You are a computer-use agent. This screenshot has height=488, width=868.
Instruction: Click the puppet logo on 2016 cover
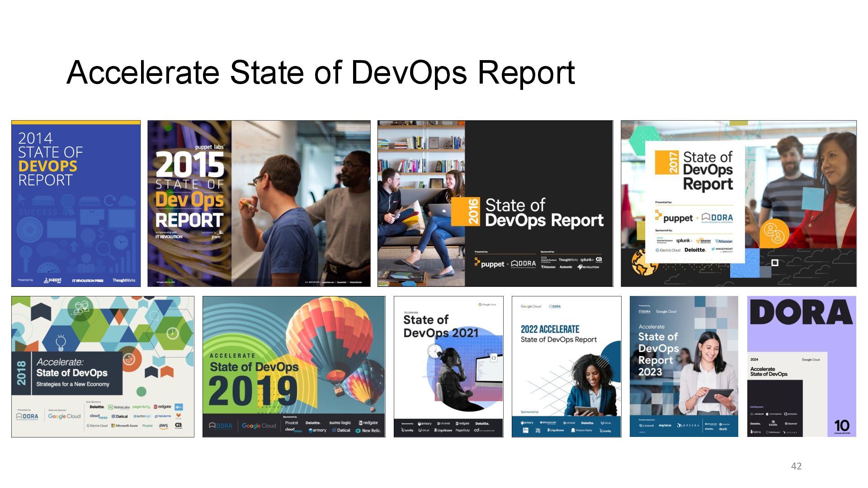click(x=489, y=263)
